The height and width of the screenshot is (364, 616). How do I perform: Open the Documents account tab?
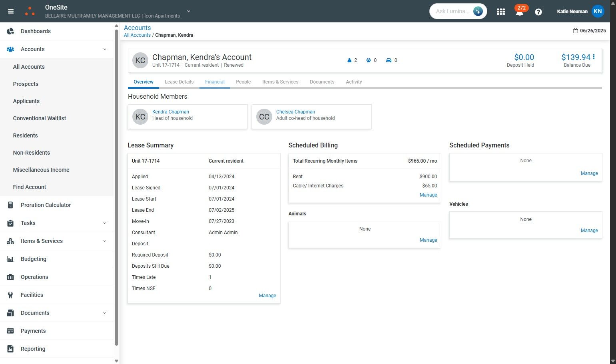point(322,82)
